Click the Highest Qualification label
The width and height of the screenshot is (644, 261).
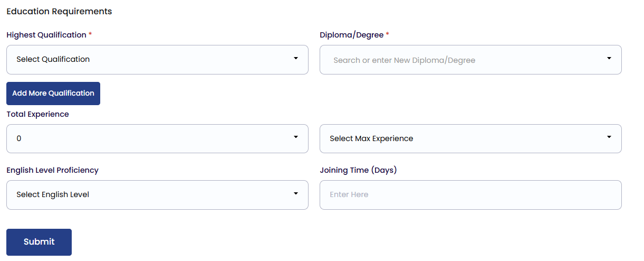point(46,35)
